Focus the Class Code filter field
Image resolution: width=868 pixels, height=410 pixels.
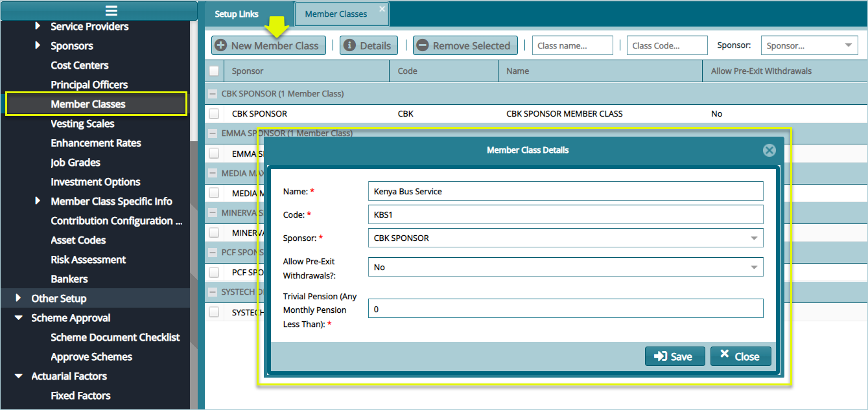667,45
